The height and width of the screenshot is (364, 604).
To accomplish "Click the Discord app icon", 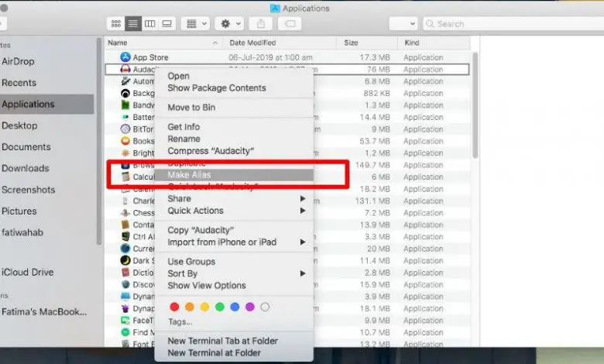I will coord(125,284).
